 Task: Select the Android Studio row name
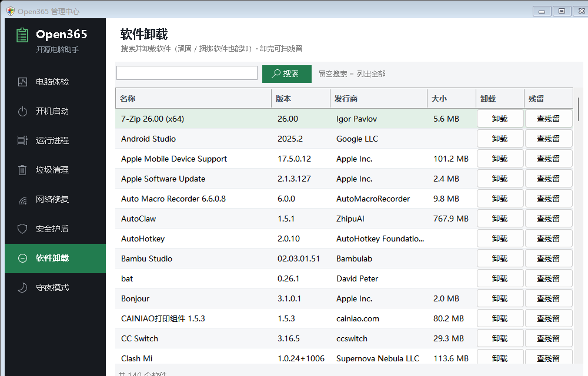(148, 139)
